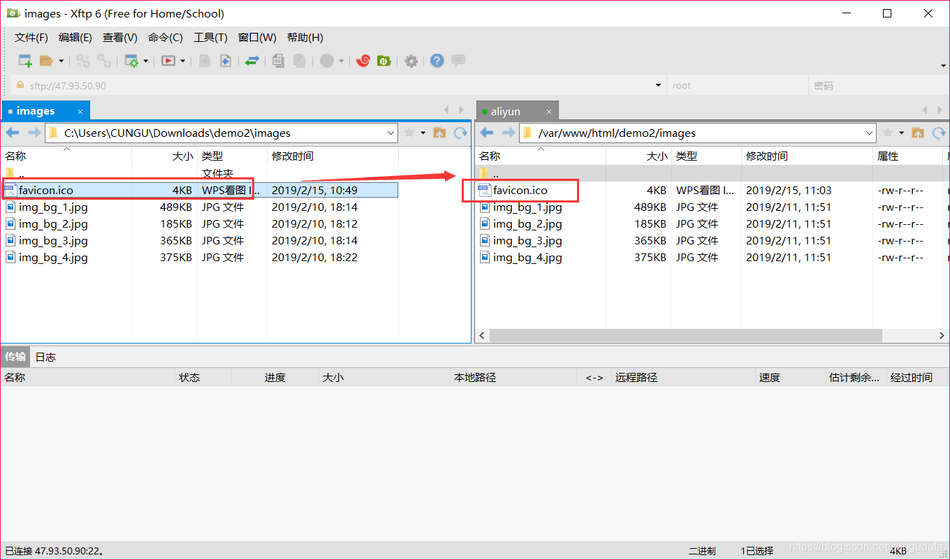Click the Disconnect toolbar icon
This screenshot has height=560, width=950.
coord(104,61)
